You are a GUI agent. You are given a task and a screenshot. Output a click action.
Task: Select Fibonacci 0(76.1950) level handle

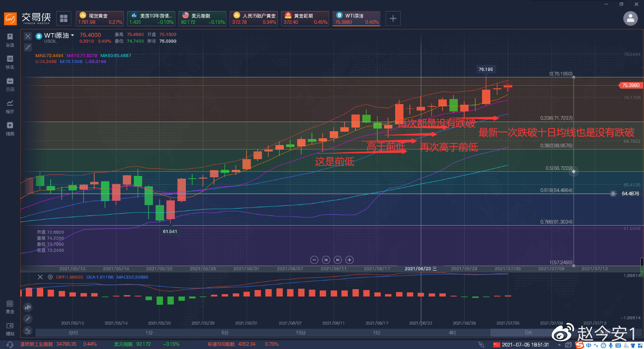pyautogui.click(x=573, y=77)
